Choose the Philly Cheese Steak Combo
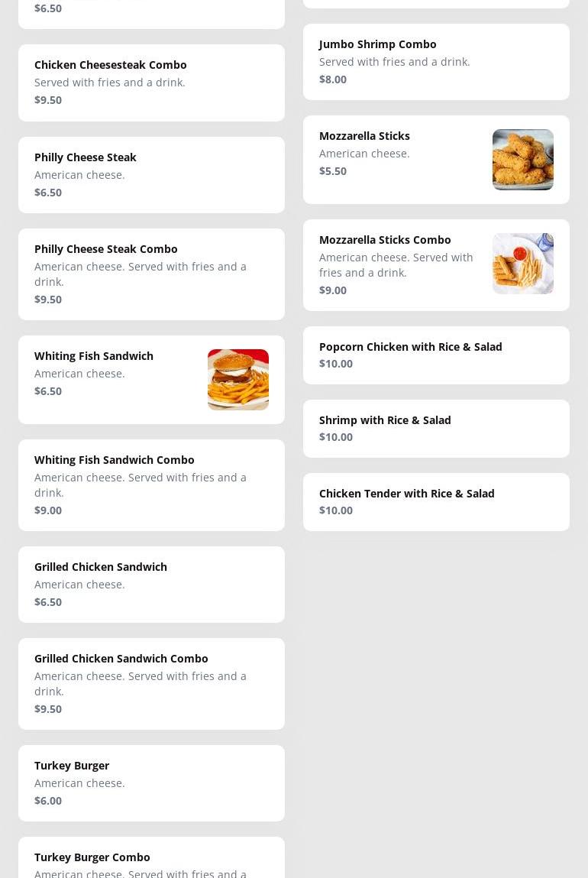The width and height of the screenshot is (588, 878). [x=106, y=249]
